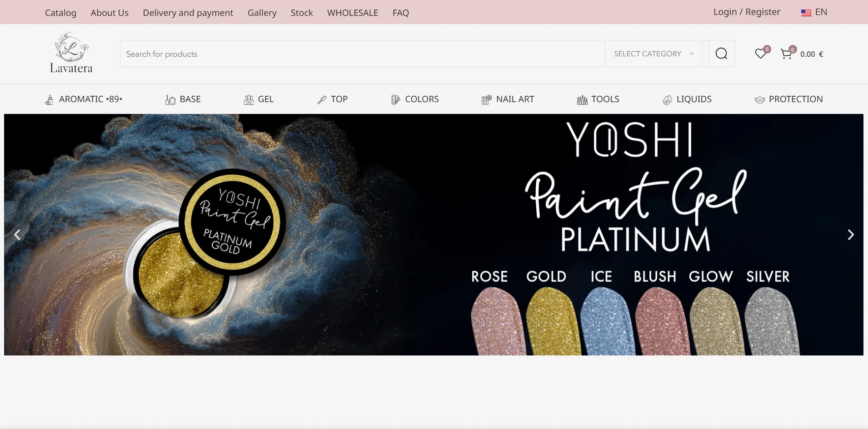This screenshot has width=868, height=429.
Task: Click the Aromatic perfume bottle icon
Action: pos(49,99)
